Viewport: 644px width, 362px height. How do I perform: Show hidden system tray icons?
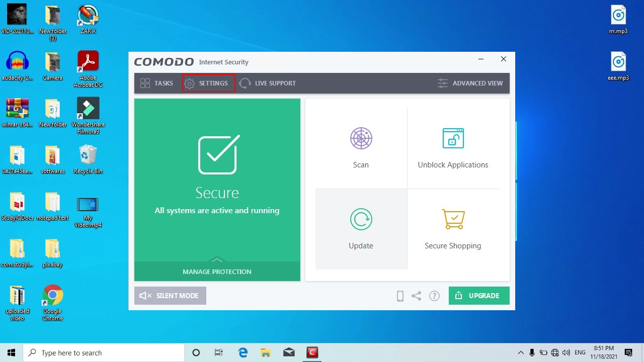[x=521, y=353]
